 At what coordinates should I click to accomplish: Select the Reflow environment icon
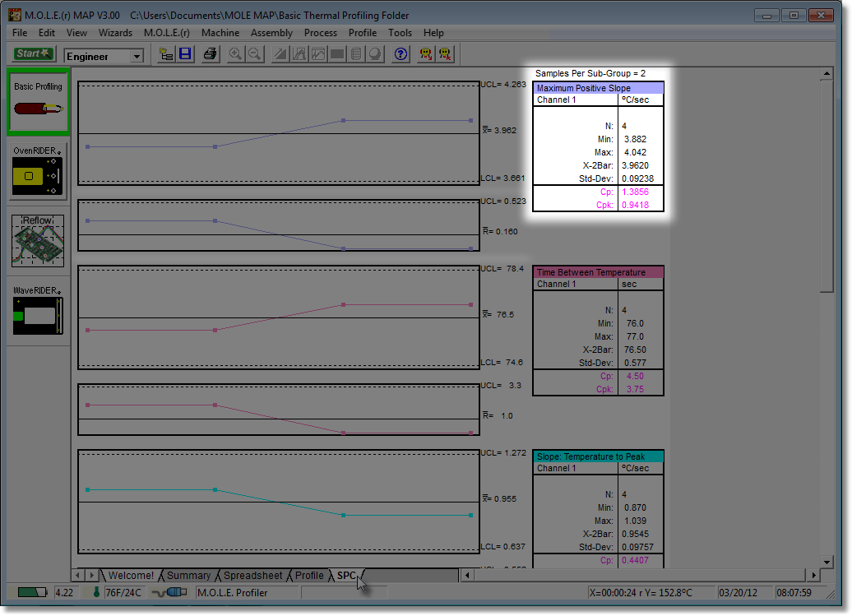point(38,241)
